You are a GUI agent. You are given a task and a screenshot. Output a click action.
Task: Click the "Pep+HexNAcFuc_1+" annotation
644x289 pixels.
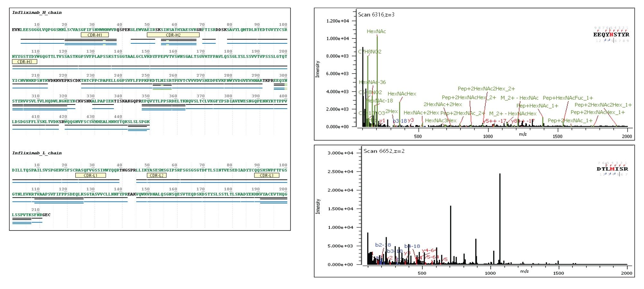[x=568, y=98]
